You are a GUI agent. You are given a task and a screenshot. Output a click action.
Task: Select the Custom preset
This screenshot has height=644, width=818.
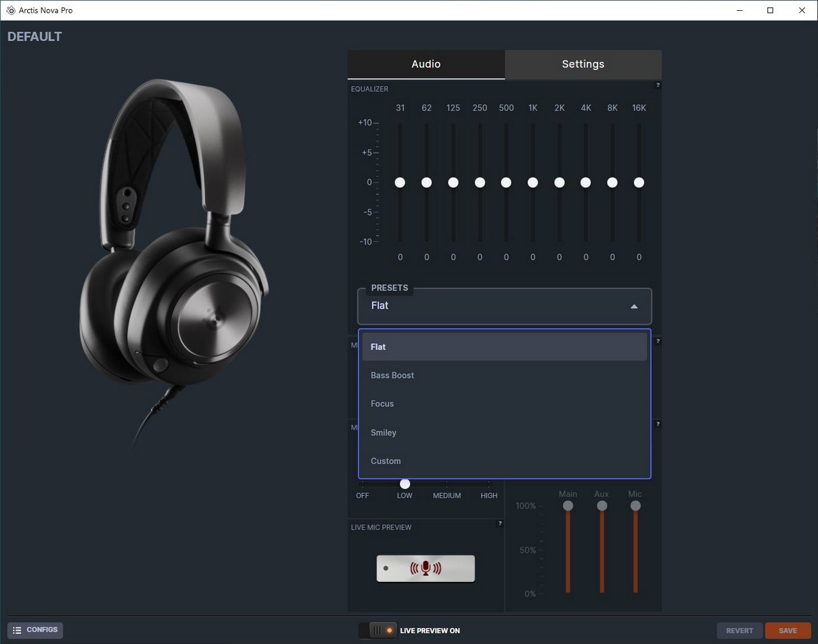pos(505,461)
